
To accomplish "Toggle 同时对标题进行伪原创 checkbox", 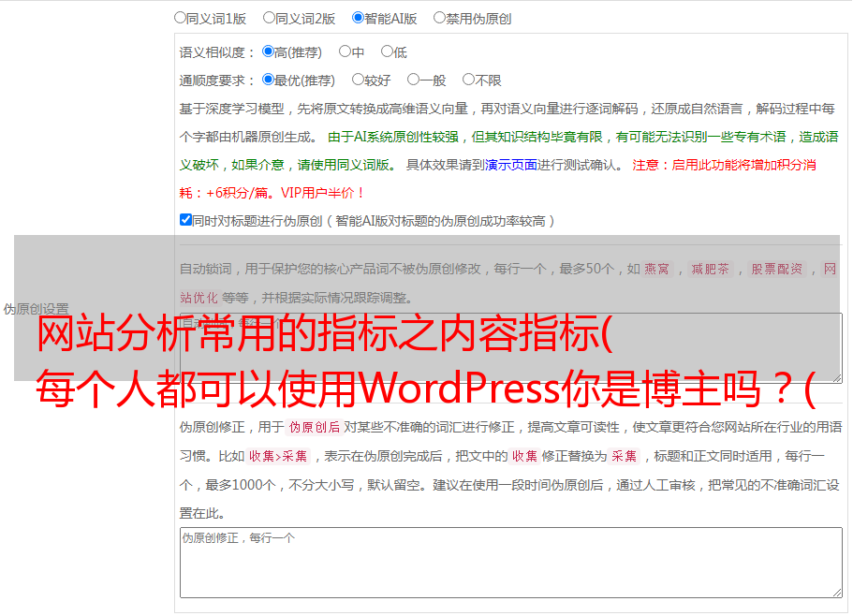I will click(x=185, y=220).
